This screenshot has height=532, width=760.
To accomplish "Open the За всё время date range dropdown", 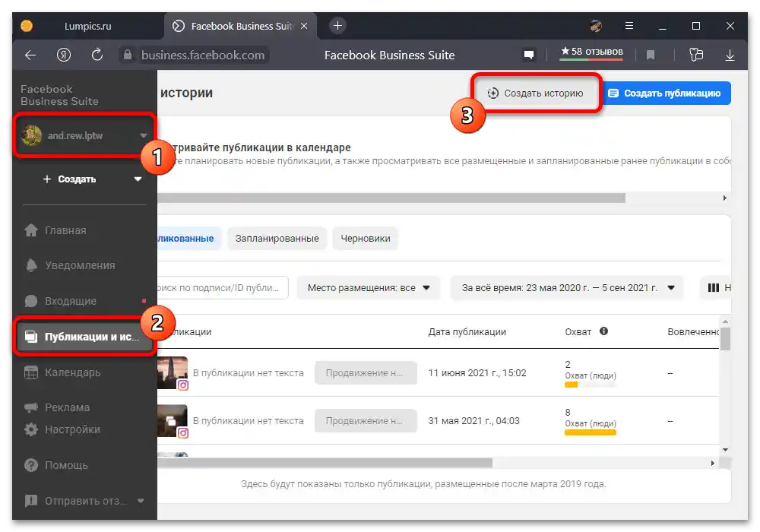I will coord(567,288).
